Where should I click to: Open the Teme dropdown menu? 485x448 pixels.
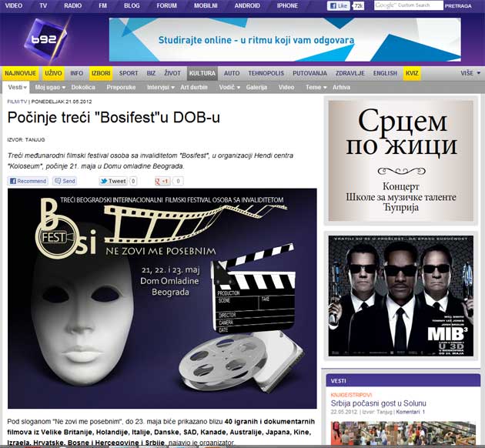pos(316,87)
